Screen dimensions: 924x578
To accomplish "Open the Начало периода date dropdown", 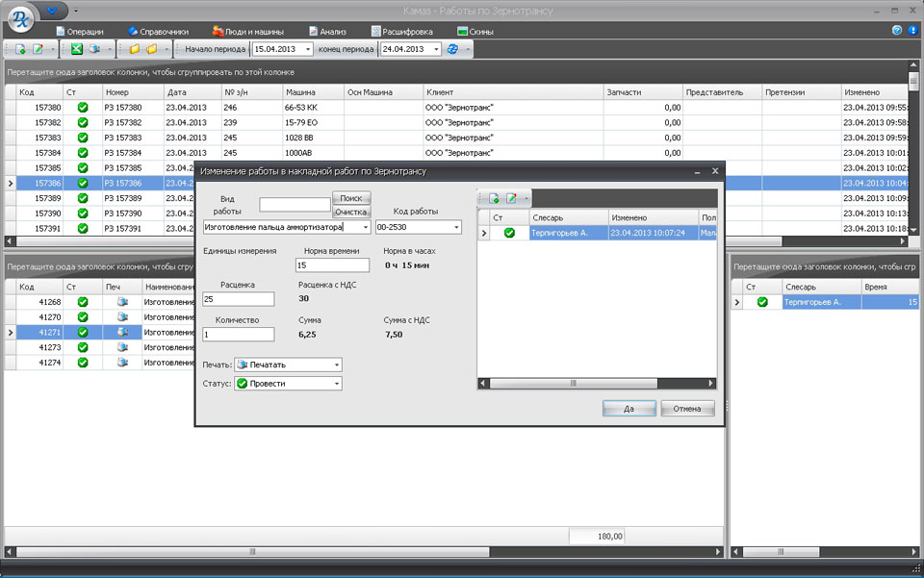I will (308, 49).
